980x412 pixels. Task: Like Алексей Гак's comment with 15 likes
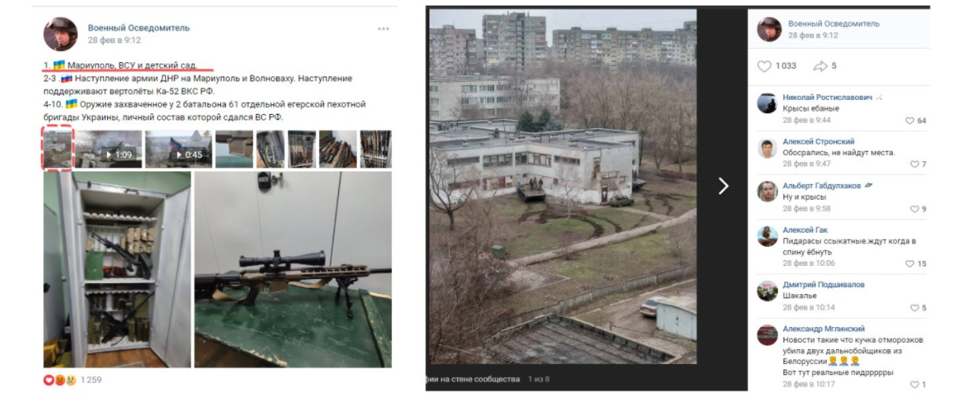pos(909,264)
